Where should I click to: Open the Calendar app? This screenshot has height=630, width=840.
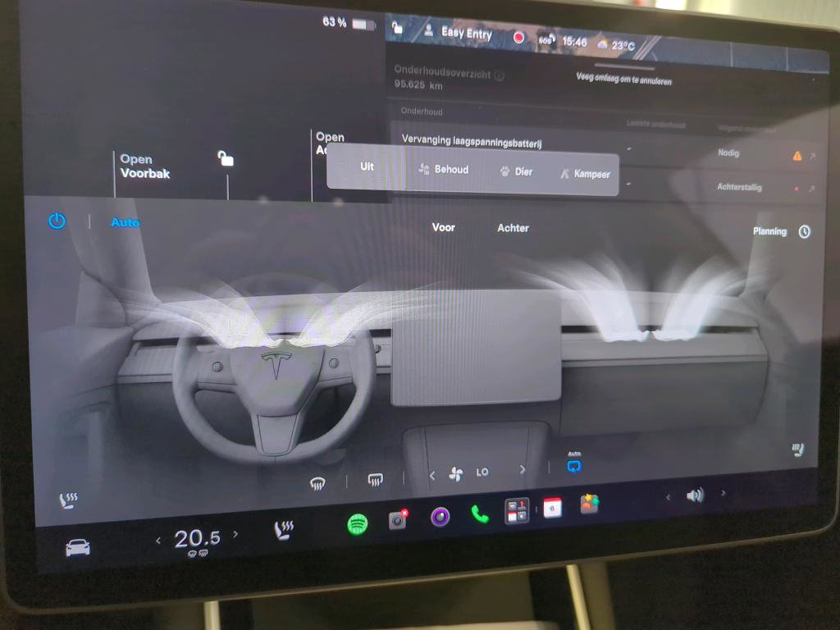click(x=552, y=508)
